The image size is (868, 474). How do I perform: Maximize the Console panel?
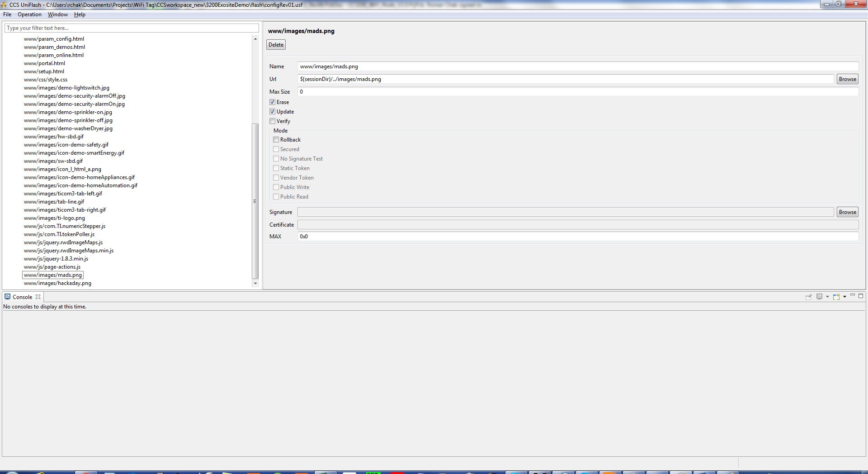tap(861, 296)
